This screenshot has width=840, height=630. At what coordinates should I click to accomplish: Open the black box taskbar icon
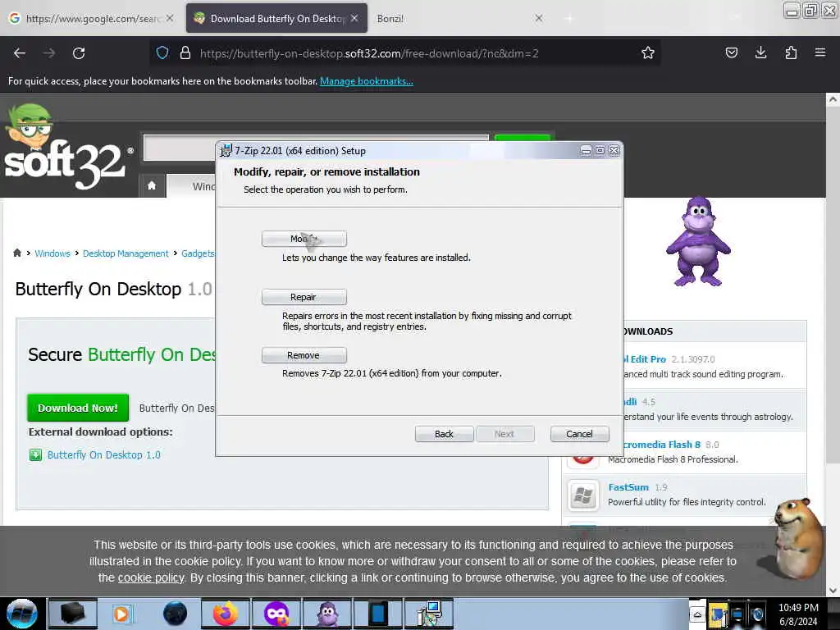[72, 614]
